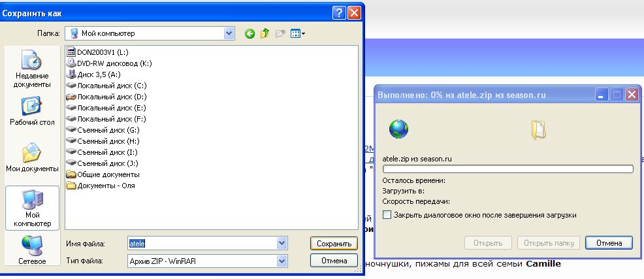The image size is (644, 279).
Task: Select Съемный диск (I:) icon
Action: point(71,152)
